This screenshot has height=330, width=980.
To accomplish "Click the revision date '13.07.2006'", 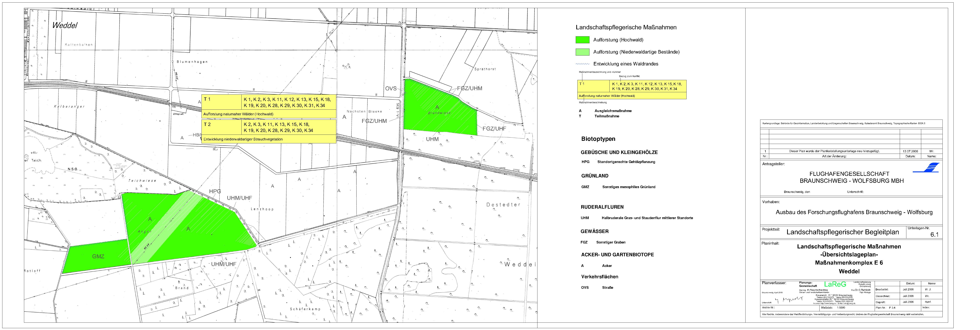I will point(910,151).
